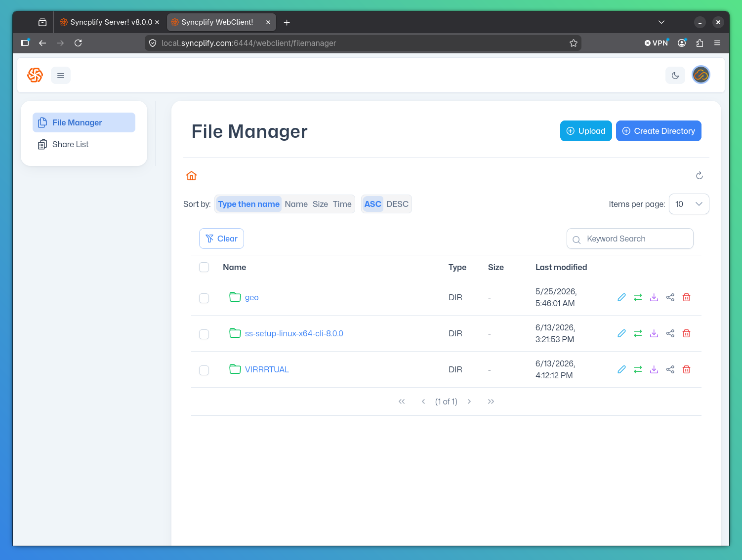Download the geo directory
742x560 pixels.
(654, 297)
